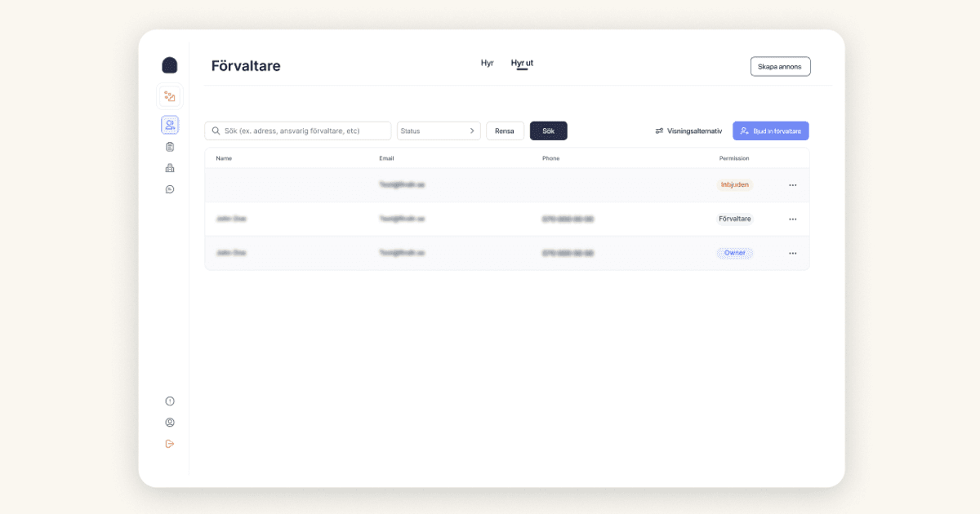Screen dimensions: 980x514
Task: Open the orange dashboard shapes icon
Action: (x=170, y=96)
